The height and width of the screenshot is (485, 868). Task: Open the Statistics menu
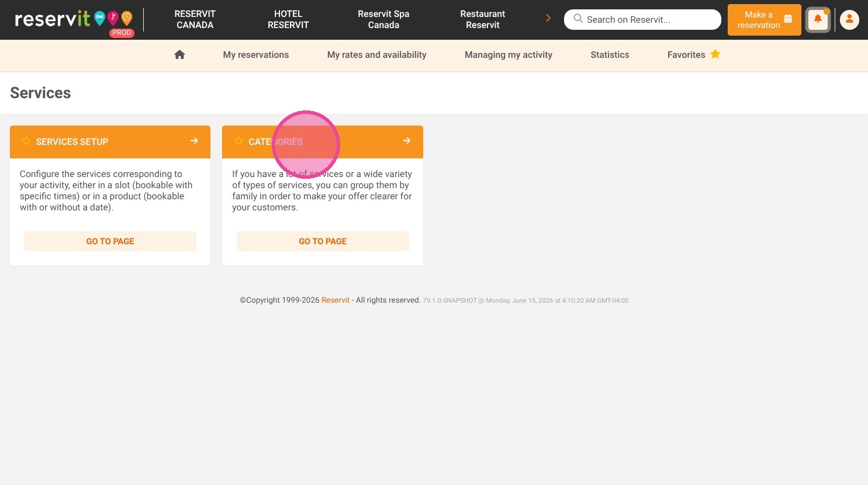[610, 55]
